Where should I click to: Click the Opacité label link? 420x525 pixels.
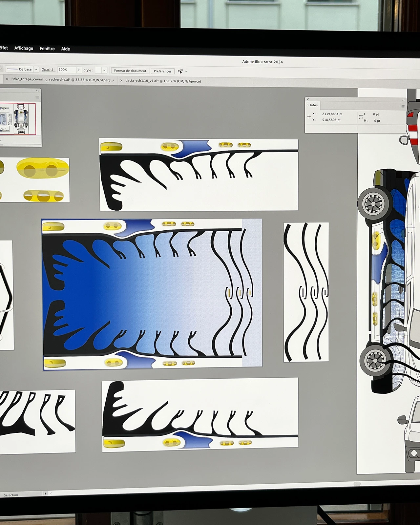click(48, 70)
